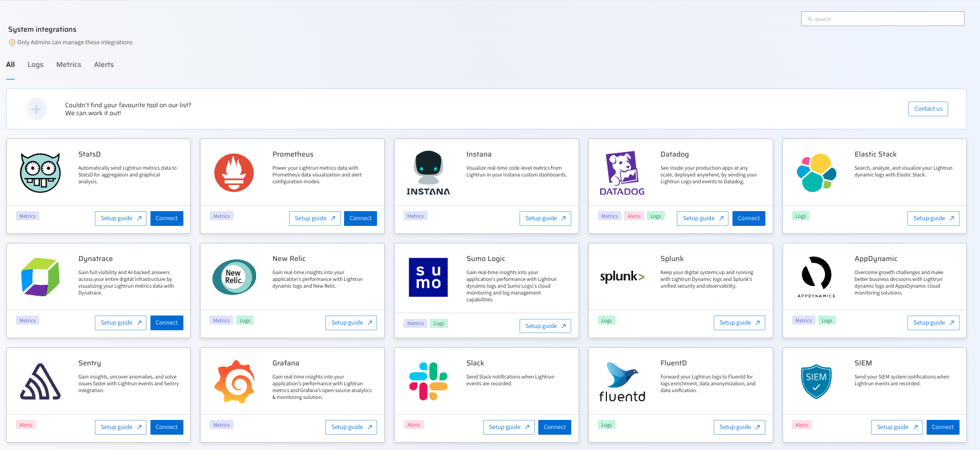This screenshot has height=450, width=980.
Task: Click the Datadog dog logo
Action: tap(622, 173)
